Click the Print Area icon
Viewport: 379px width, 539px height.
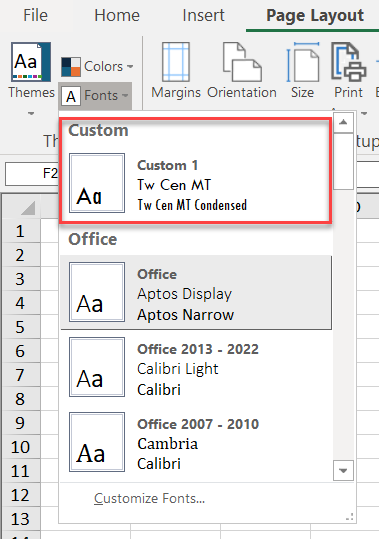[x=348, y=62]
